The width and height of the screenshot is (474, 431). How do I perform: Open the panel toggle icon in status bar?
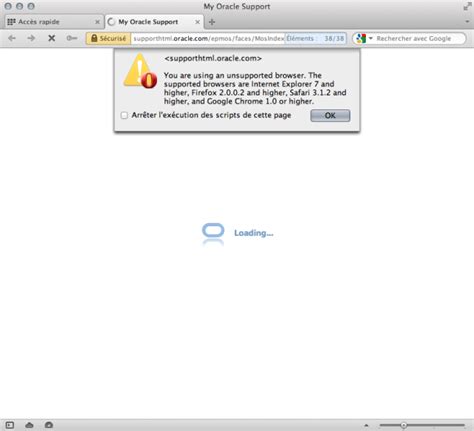[10, 425]
